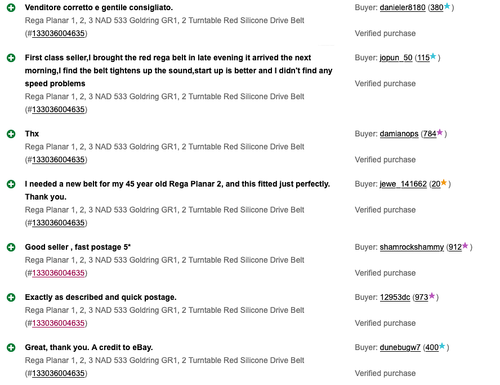The width and height of the screenshot is (500, 385).
Task: Click positive icon next to 'Exactly as described' review
Action: coord(11,297)
